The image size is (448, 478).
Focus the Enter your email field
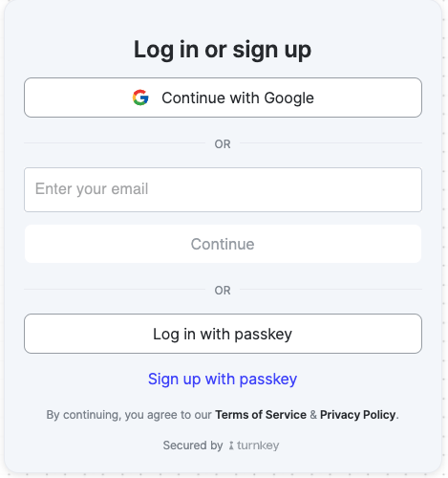point(223,189)
